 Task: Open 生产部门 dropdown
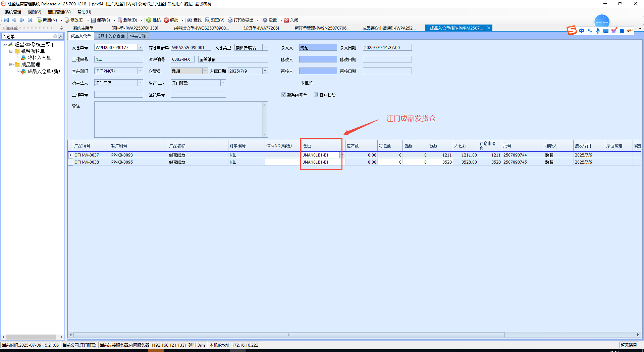tap(141, 71)
